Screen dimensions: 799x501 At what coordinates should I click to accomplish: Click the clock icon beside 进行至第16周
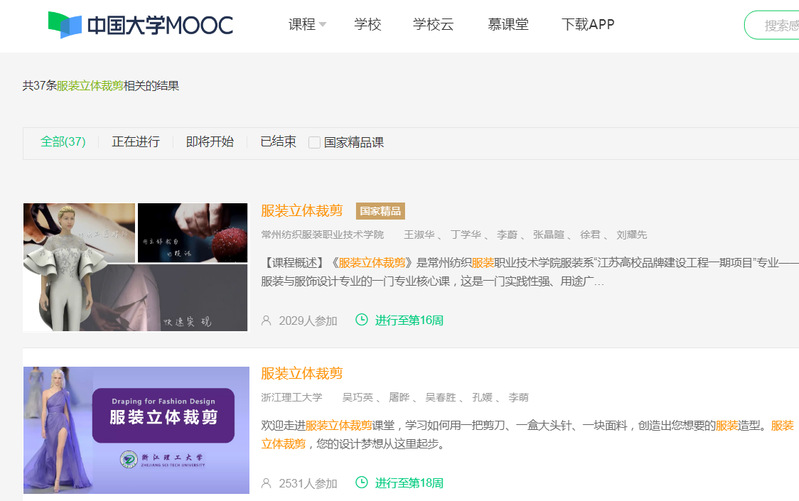(x=362, y=320)
